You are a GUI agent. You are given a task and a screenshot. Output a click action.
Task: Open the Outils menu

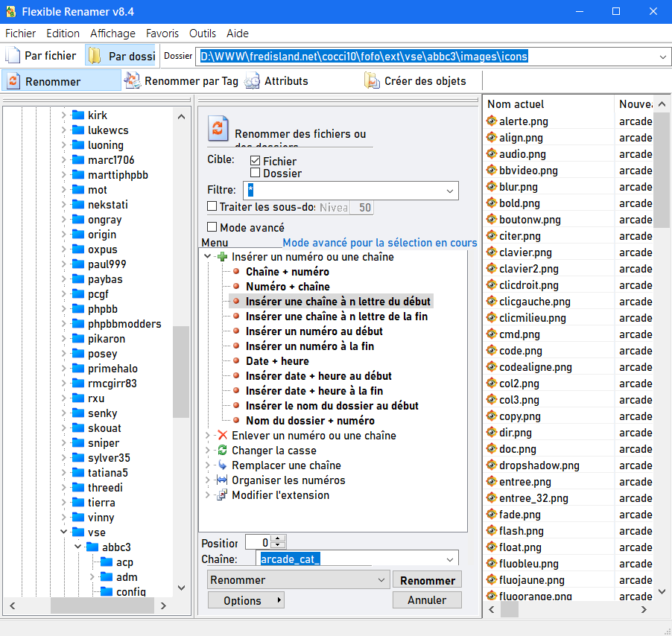coord(203,34)
